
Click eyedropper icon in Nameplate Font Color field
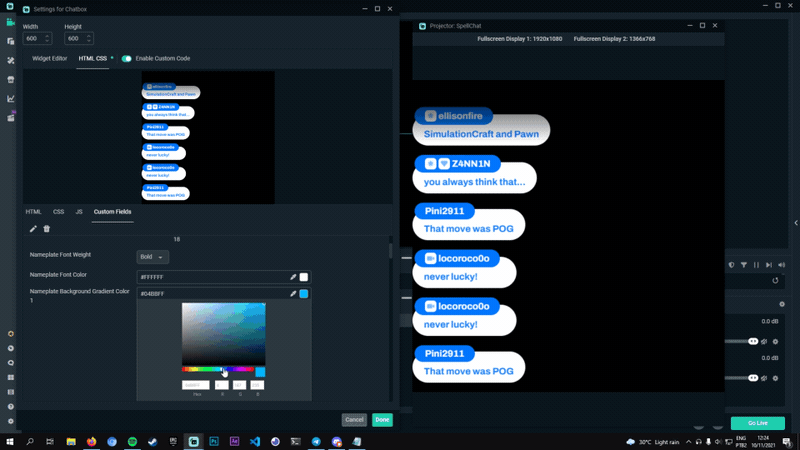(293, 277)
